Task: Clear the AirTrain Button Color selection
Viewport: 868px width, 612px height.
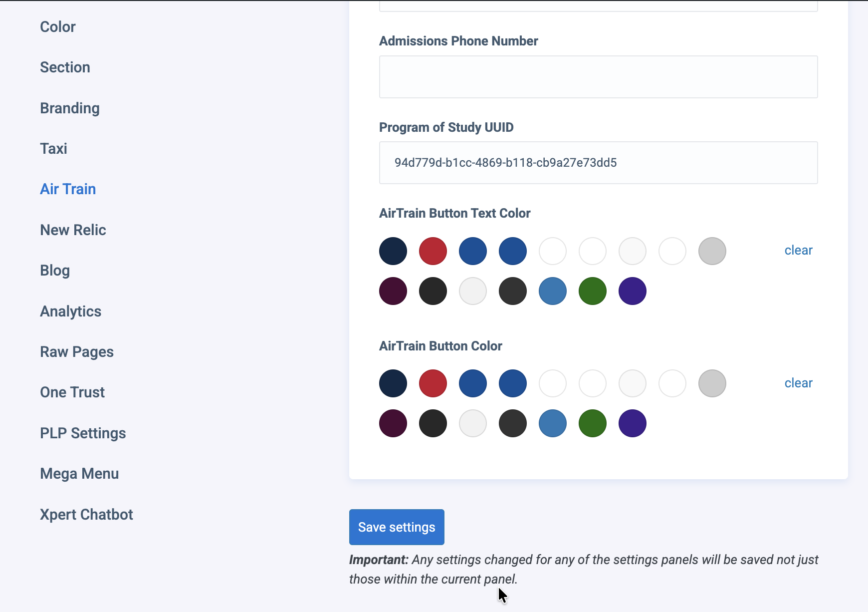Action: [x=798, y=383]
